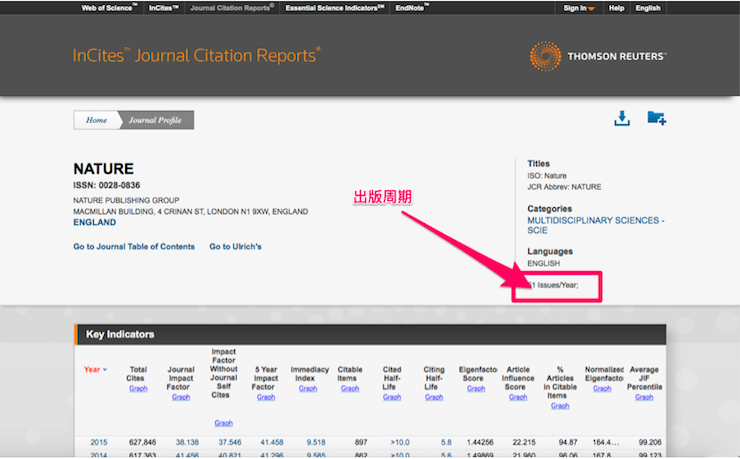Click 2015 five-year impact factor 41.458

(272, 442)
